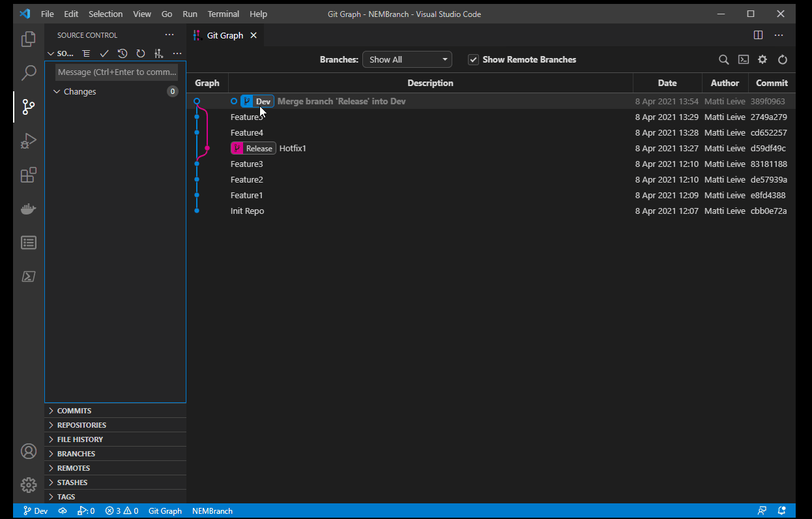812x519 pixels.
Task: Open the PowerShell view in activity bar
Action: coord(28,276)
